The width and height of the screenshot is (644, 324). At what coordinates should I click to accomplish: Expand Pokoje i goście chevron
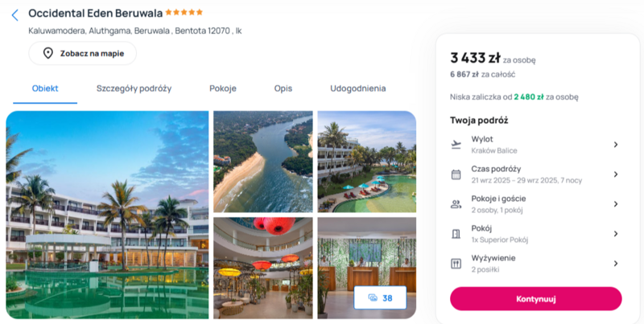click(616, 204)
